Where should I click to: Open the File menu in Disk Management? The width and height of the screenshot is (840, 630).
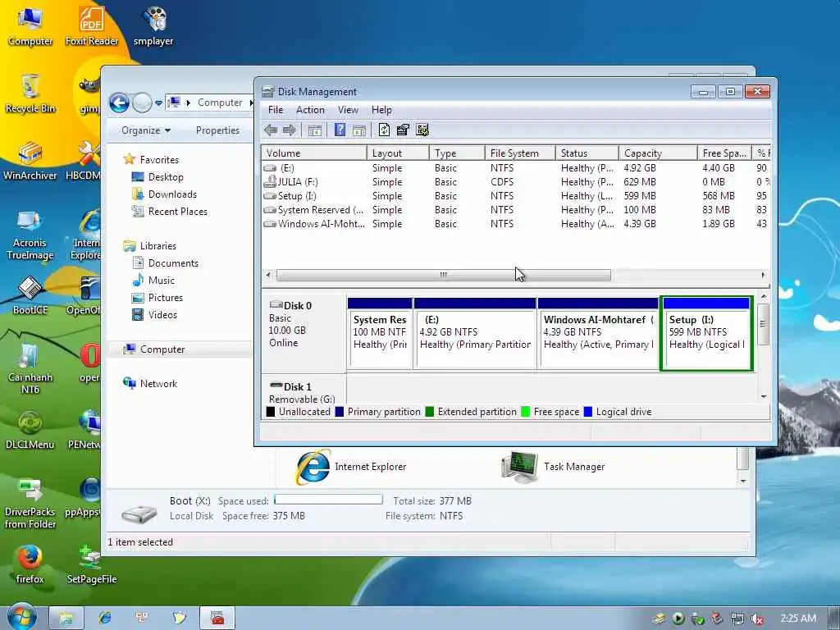tap(276, 110)
